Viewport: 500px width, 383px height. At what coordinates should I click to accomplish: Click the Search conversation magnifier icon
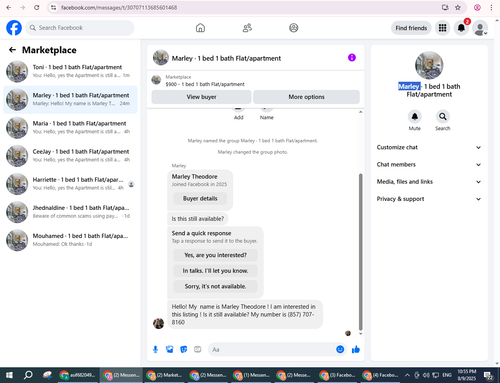[443, 116]
